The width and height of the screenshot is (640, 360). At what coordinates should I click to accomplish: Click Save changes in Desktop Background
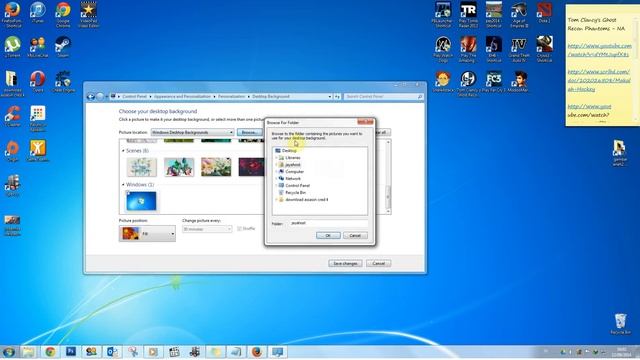(345, 263)
